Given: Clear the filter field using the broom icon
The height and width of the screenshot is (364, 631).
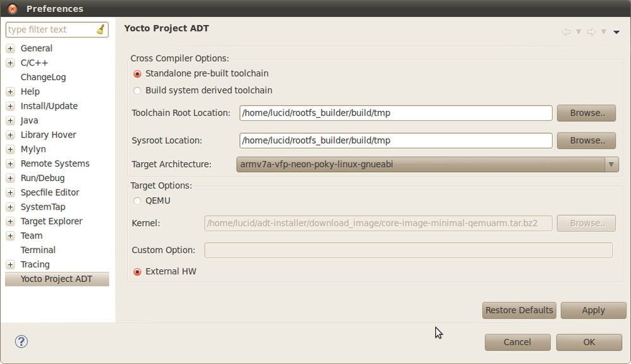Looking at the screenshot, I should tap(102, 29).
